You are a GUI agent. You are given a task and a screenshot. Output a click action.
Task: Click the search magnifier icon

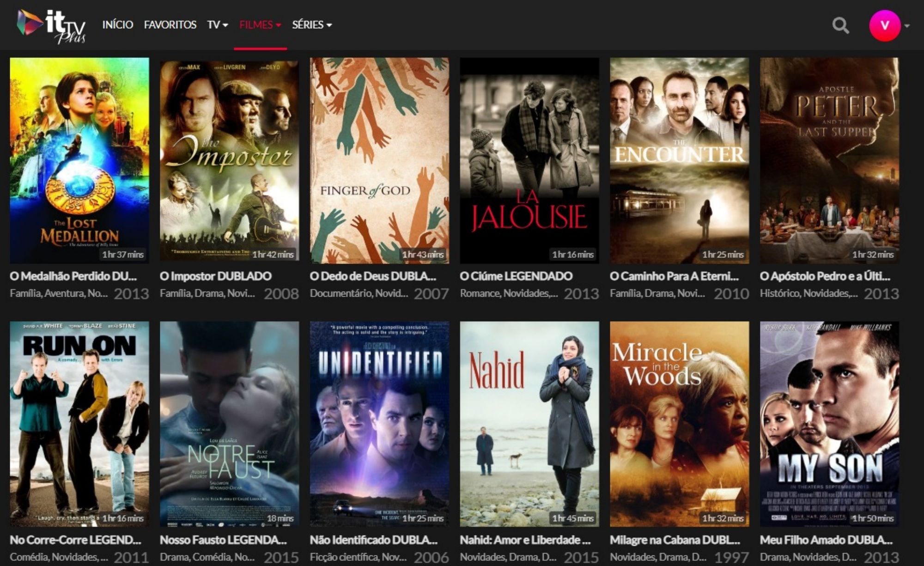click(x=840, y=25)
